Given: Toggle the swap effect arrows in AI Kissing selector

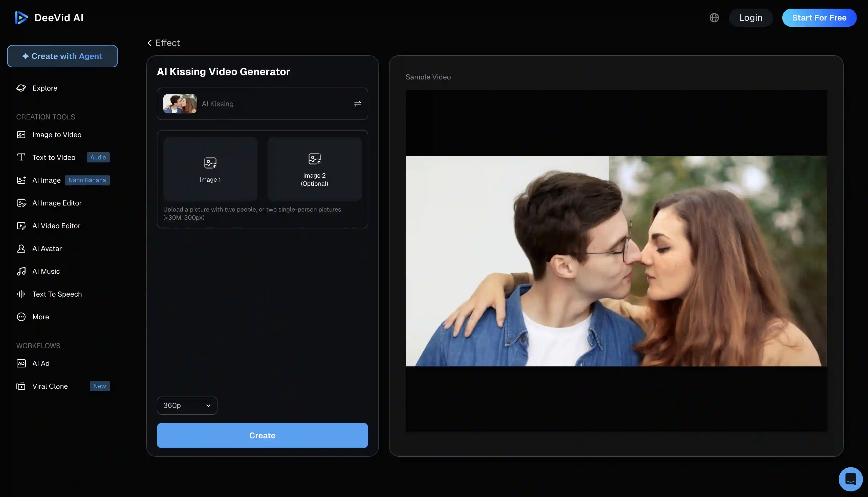Looking at the screenshot, I should [357, 104].
